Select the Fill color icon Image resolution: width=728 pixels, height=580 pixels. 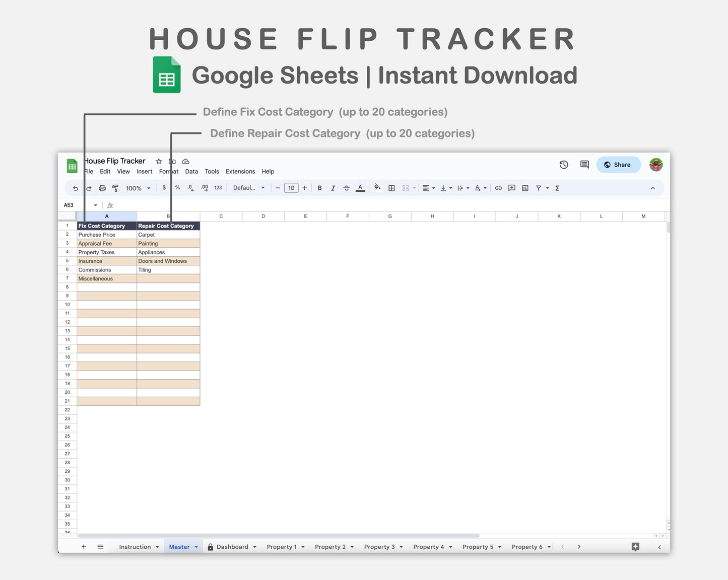[377, 188]
